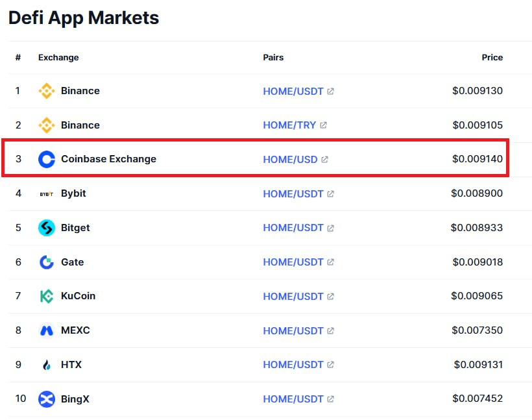Click the Coinbase price $0.009140
The height and width of the screenshot is (420, 532).
[478, 159]
